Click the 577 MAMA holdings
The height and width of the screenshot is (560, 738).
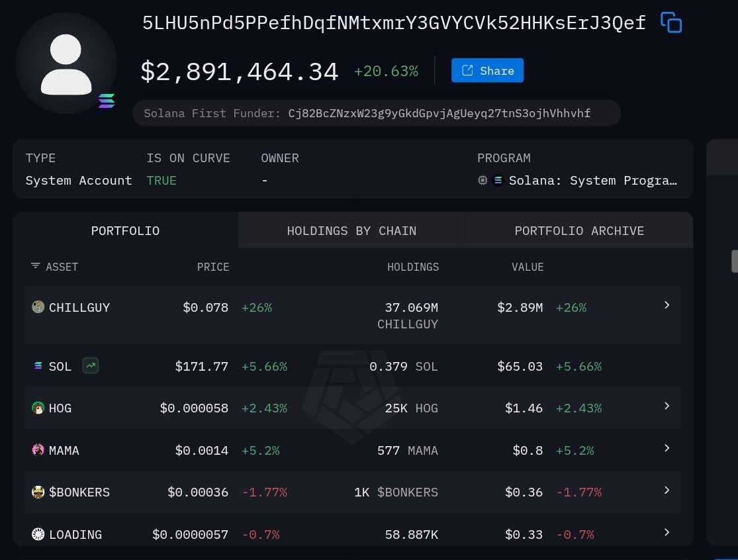pos(408,451)
